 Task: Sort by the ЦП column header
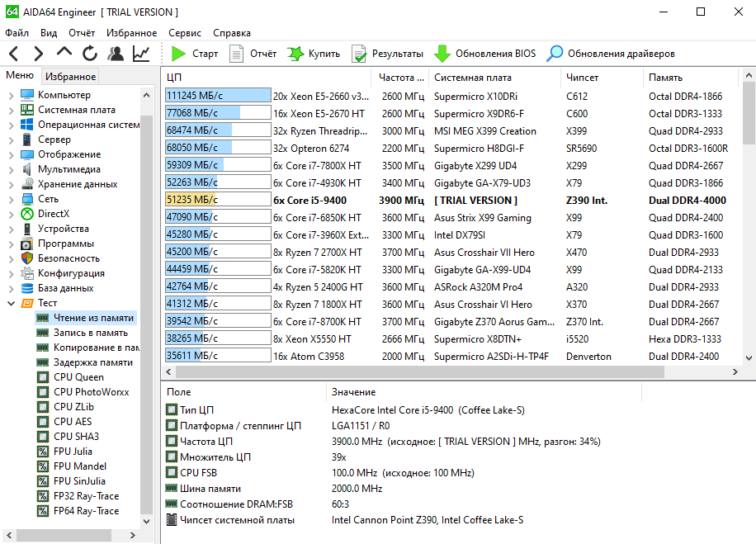(267, 78)
